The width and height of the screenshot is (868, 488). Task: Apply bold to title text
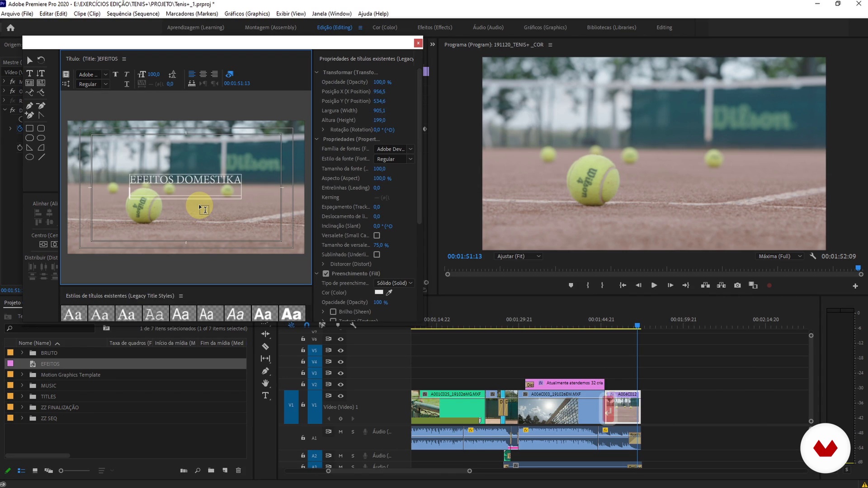pyautogui.click(x=115, y=74)
